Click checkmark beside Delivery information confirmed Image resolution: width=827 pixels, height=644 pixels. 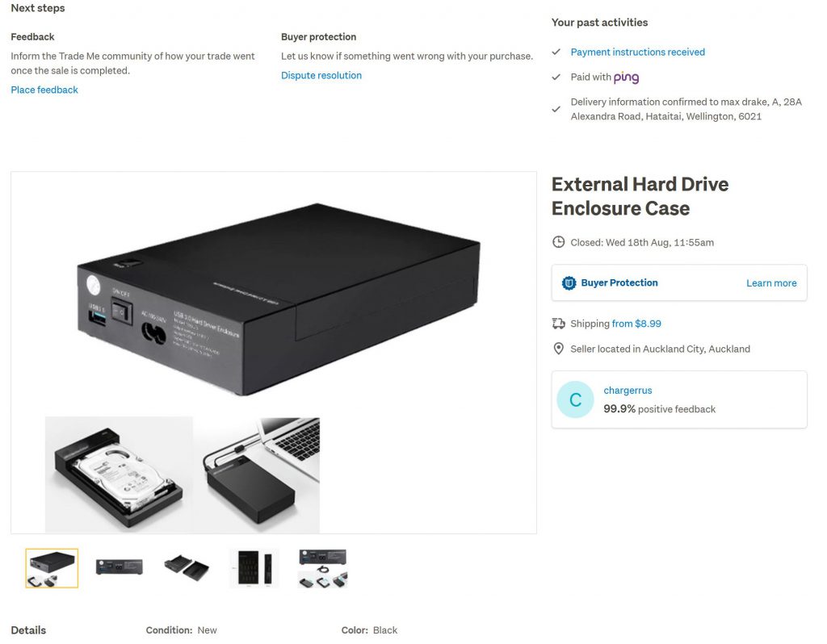coord(556,109)
